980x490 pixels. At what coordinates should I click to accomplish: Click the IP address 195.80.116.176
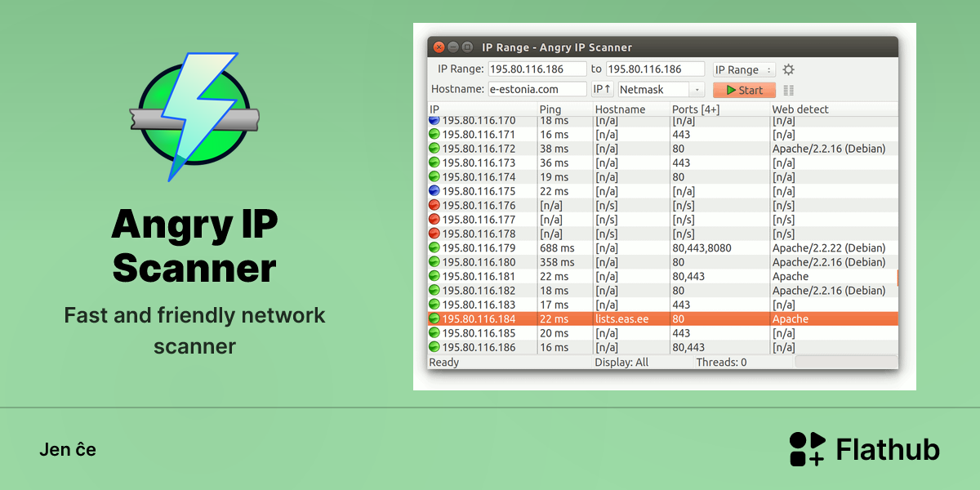pyautogui.click(x=479, y=205)
